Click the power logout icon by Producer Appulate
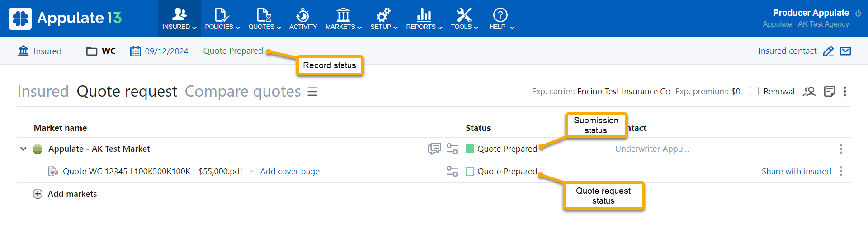Image resolution: width=868 pixels, height=228 pixels. tap(858, 14)
